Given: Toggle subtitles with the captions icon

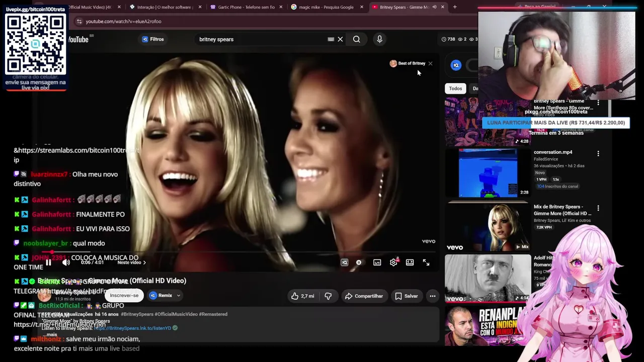Looking at the screenshot, I should coord(377,262).
